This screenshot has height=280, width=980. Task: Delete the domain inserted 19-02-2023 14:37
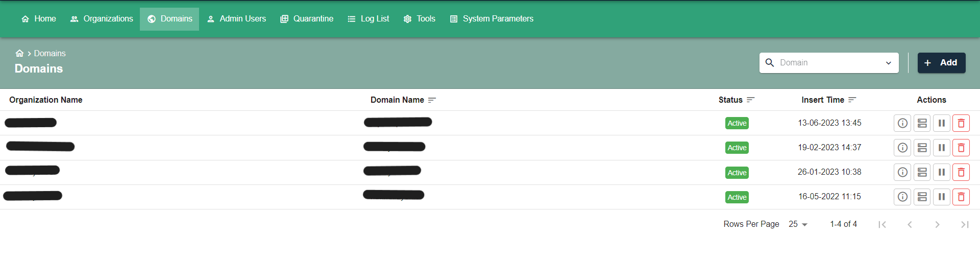pos(961,148)
